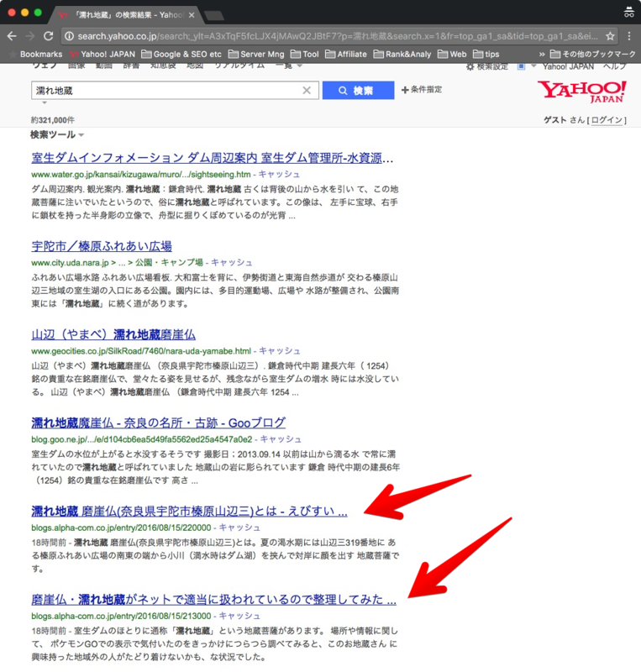This screenshot has height=672, width=641.
Task: Open キャッシュ link for city.uda.nara.jp result
Action: [232, 263]
